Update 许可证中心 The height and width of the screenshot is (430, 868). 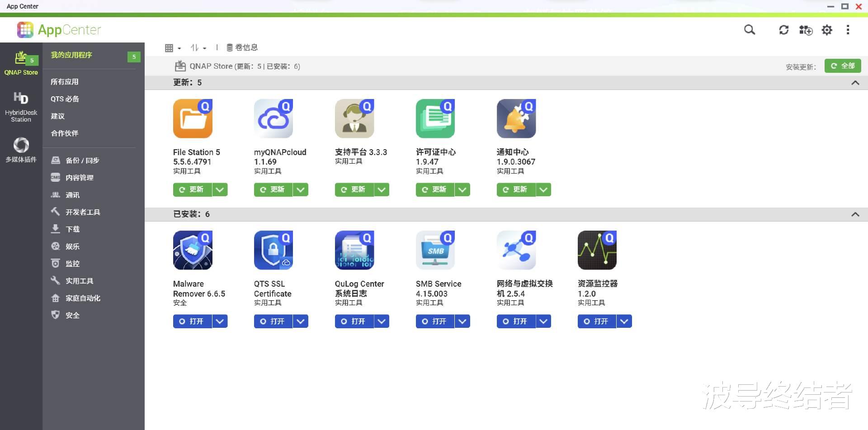pos(435,190)
